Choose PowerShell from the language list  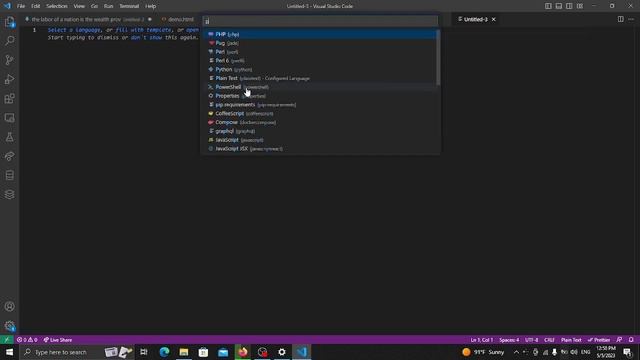(x=320, y=87)
